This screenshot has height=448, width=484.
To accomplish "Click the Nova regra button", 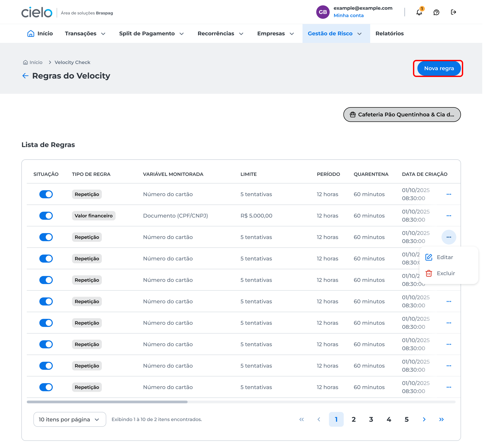I will tap(439, 68).
